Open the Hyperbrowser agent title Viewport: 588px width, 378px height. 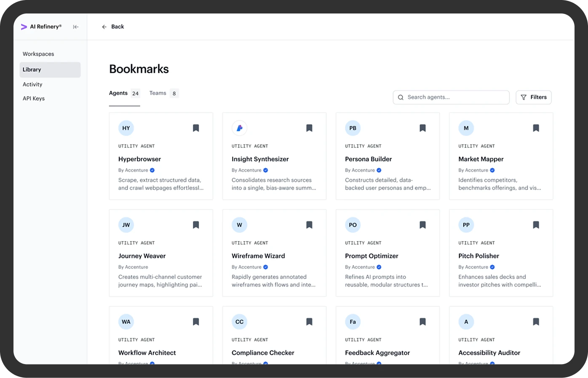pos(139,159)
